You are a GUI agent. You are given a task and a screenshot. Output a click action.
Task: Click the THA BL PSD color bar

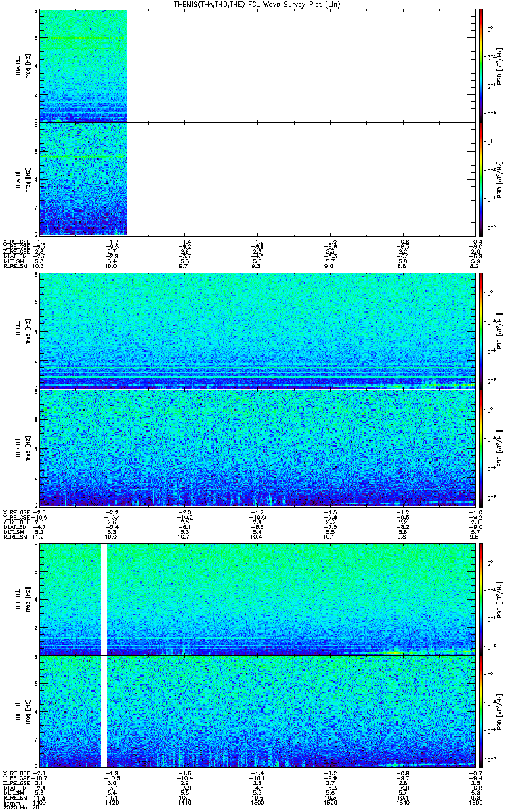tap(481, 66)
